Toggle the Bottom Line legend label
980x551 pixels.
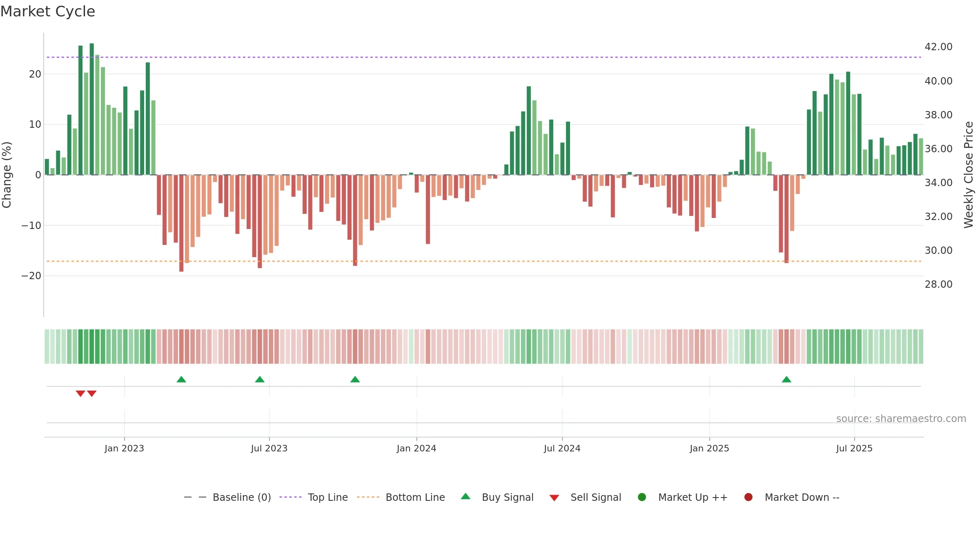click(415, 497)
